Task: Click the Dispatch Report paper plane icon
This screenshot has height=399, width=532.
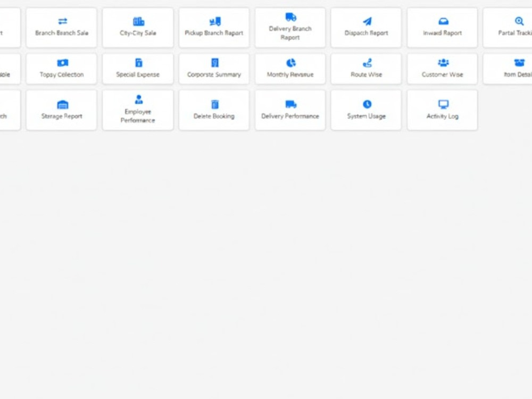Action: coord(367,21)
